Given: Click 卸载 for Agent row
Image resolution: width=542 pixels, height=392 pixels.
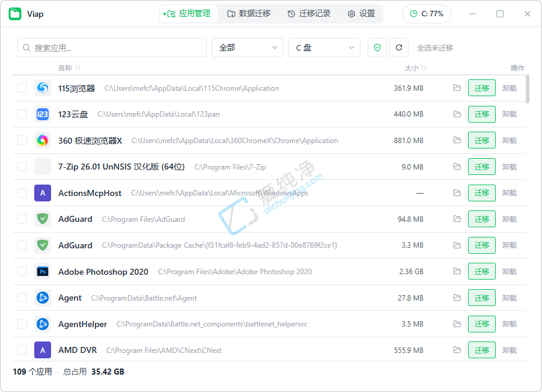Looking at the screenshot, I should tap(510, 298).
